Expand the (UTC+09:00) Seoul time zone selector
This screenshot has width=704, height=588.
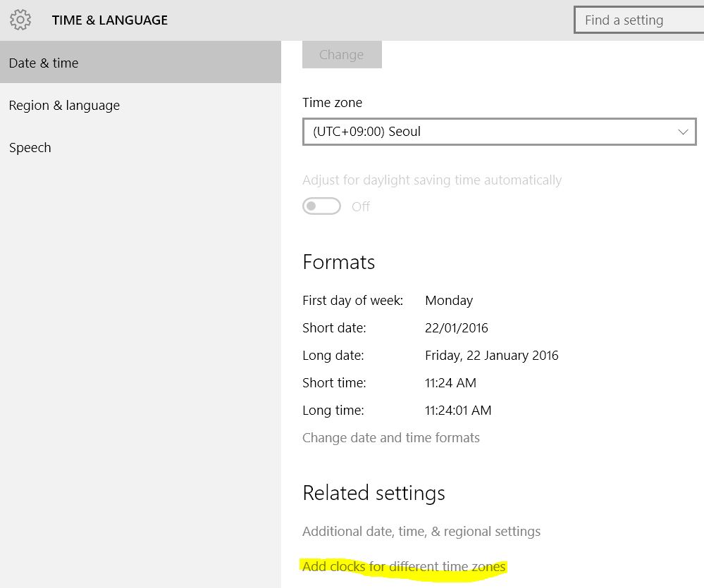tap(499, 132)
